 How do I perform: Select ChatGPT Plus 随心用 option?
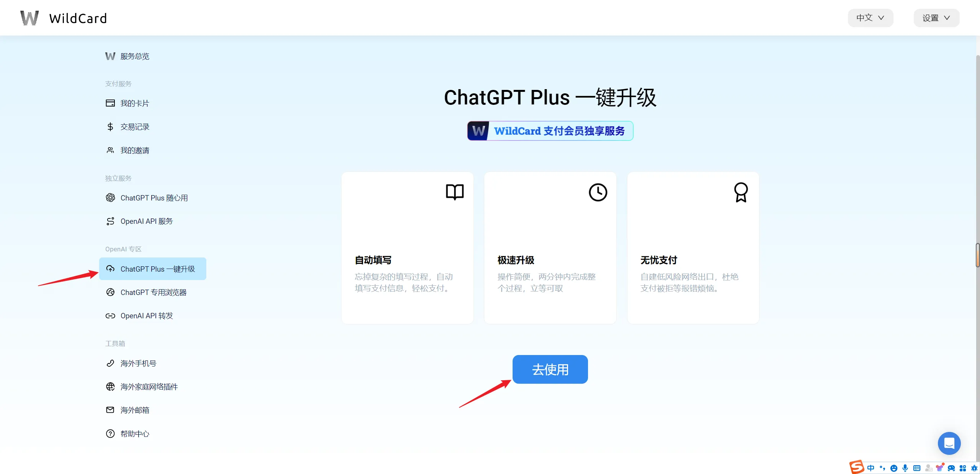pos(154,197)
